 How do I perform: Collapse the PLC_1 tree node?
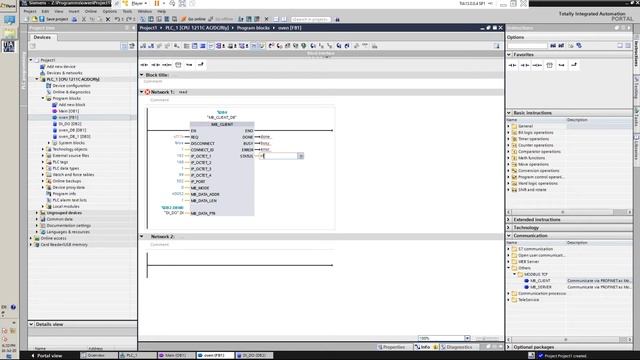(x=37, y=79)
